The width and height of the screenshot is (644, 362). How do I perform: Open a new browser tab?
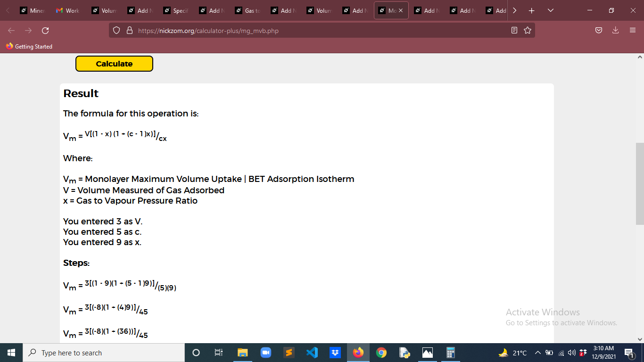pyautogui.click(x=531, y=10)
